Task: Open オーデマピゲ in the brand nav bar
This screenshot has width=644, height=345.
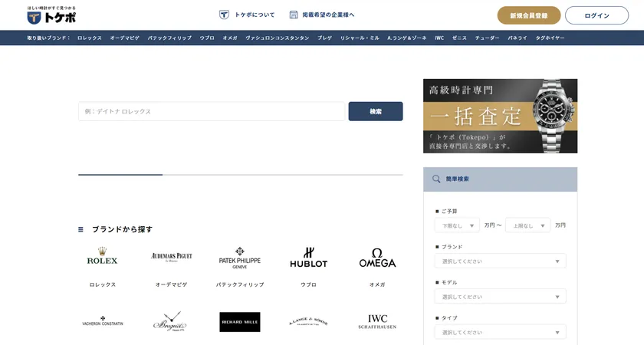Action: [124, 38]
